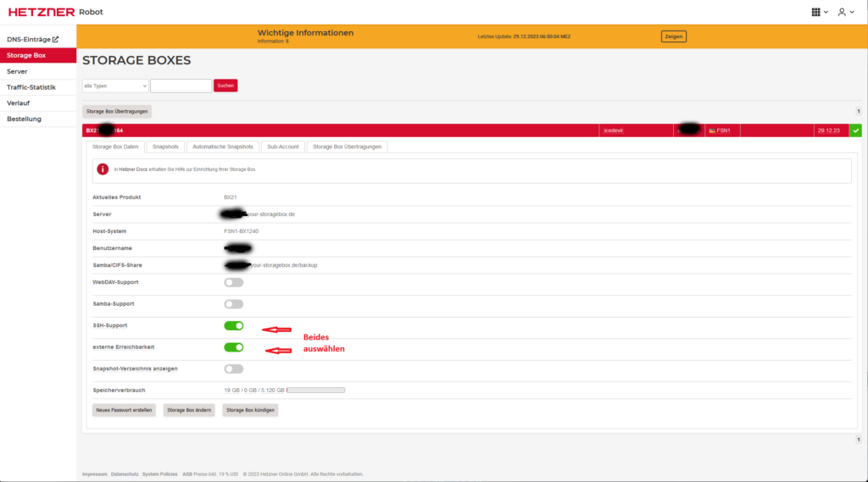
Task: Click the 'FSN1-BX1240' host system value
Action: (242, 231)
